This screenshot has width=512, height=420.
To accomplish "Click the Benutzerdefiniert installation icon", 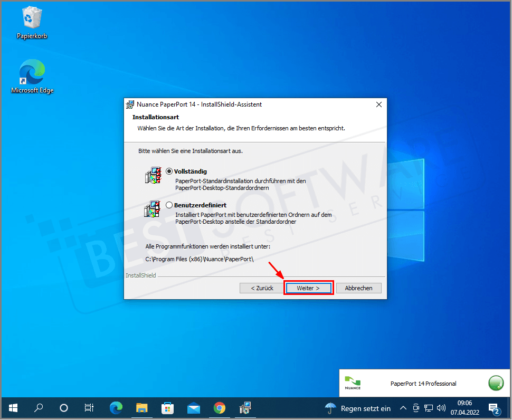I will (152, 208).
